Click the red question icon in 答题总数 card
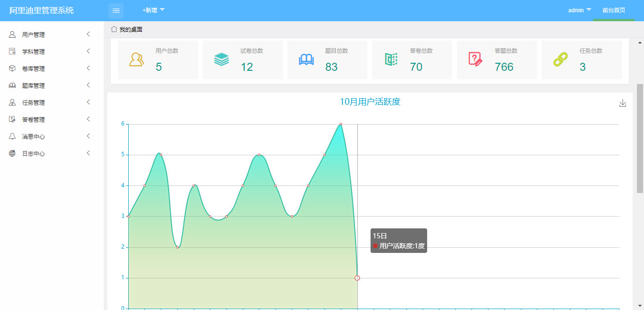644x310 pixels. pos(476,59)
